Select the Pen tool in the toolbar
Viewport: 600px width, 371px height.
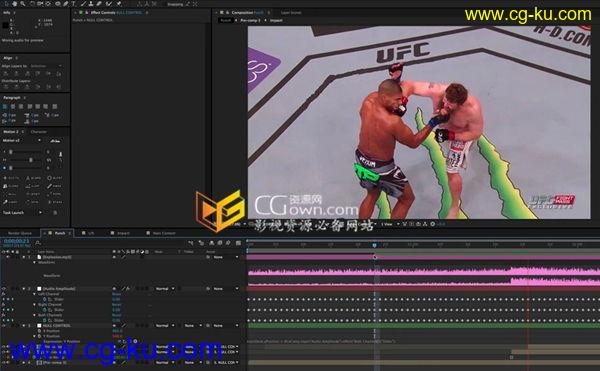pos(65,4)
